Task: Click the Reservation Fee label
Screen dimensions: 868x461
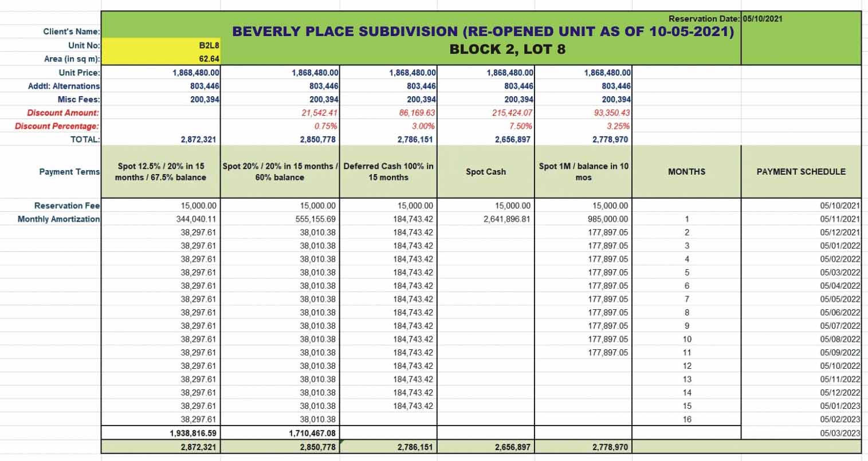Action: click(67, 206)
